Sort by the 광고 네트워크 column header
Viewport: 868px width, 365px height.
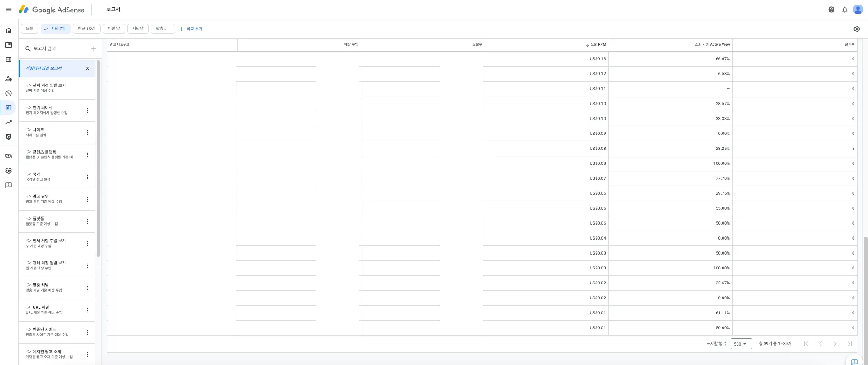[x=120, y=45]
